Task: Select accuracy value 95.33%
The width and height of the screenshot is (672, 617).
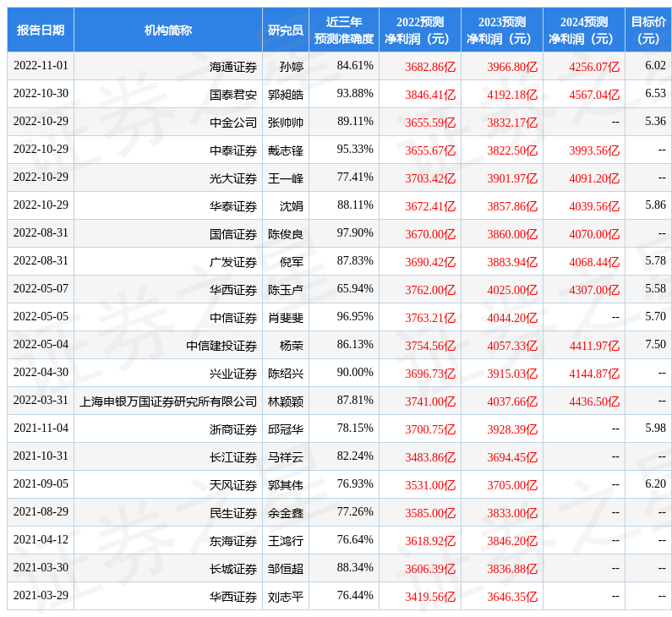Action: click(x=355, y=149)
